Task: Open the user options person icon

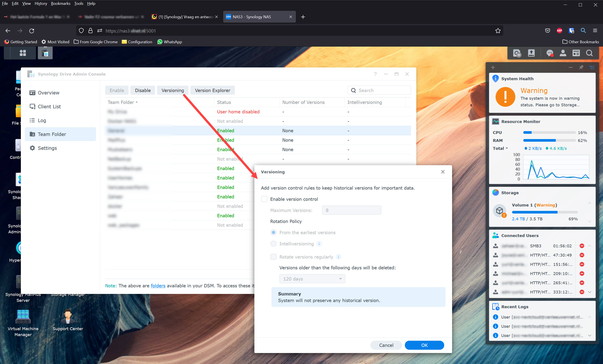Action: tap(563, 53)
